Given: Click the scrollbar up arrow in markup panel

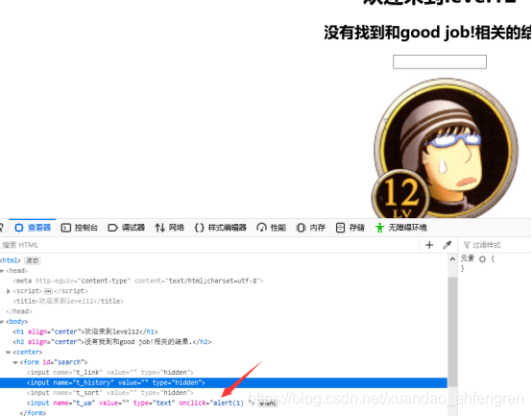Looking at the screenshot, I should click(452, 259).
